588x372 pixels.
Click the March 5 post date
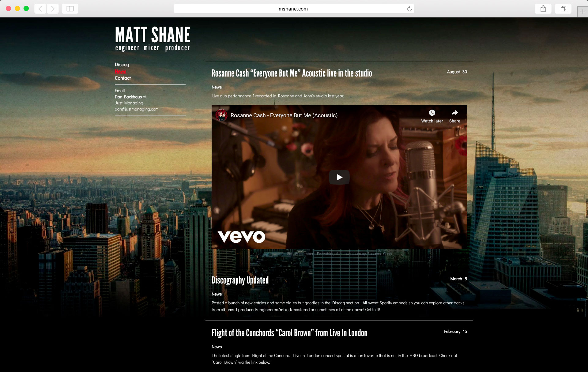(458, 279)
